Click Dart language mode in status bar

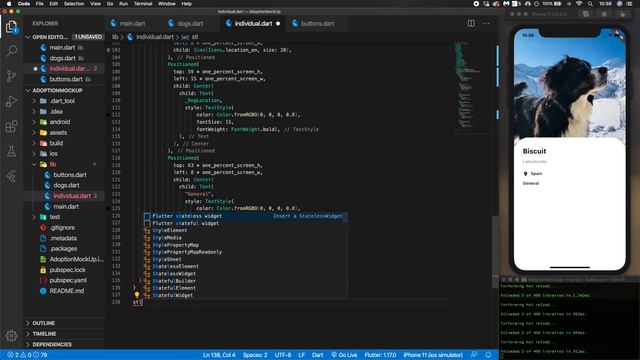tap(318, 355)
